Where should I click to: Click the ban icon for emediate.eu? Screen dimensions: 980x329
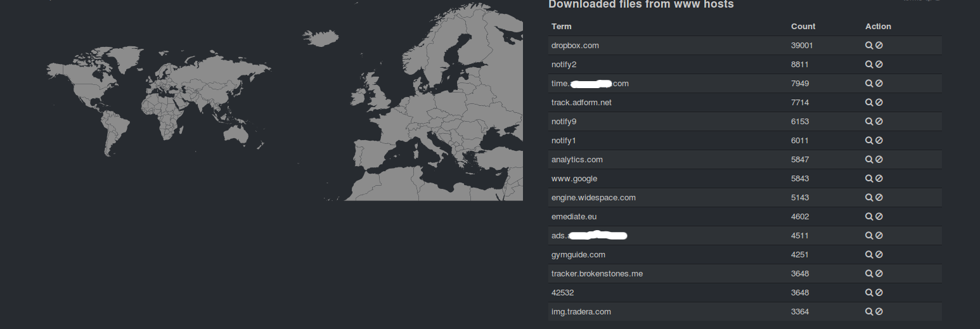tap(879, 217)
